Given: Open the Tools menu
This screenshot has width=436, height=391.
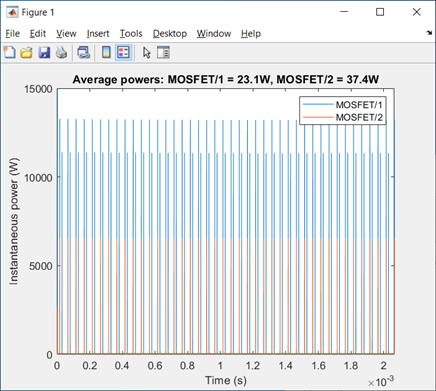Looking at the screenshot, I should pos(131,34).
